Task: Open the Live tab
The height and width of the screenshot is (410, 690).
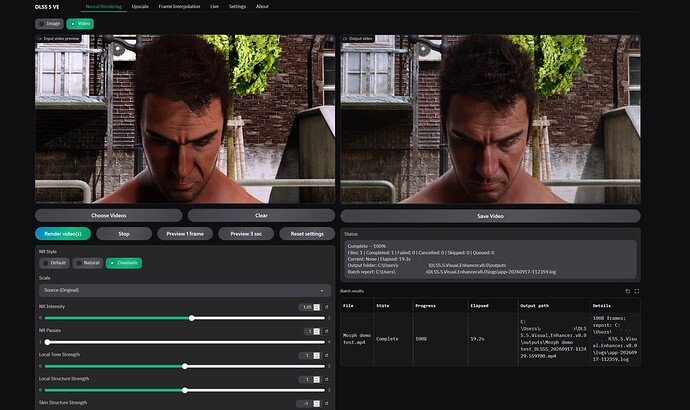Action: (x=214, y=7)
